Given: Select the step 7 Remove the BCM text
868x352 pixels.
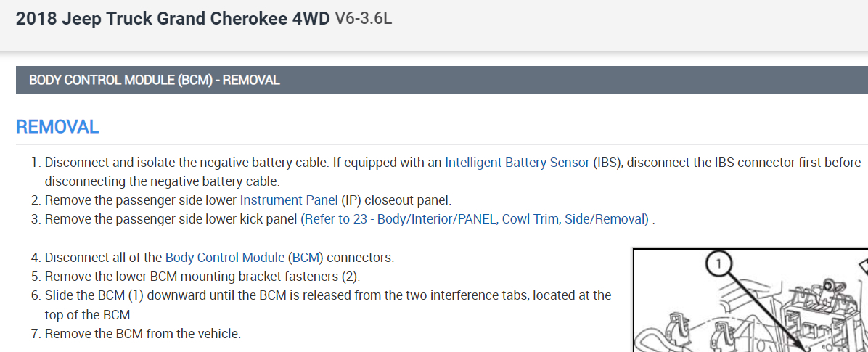Looking at the screenshot, I should click(142, 334).
